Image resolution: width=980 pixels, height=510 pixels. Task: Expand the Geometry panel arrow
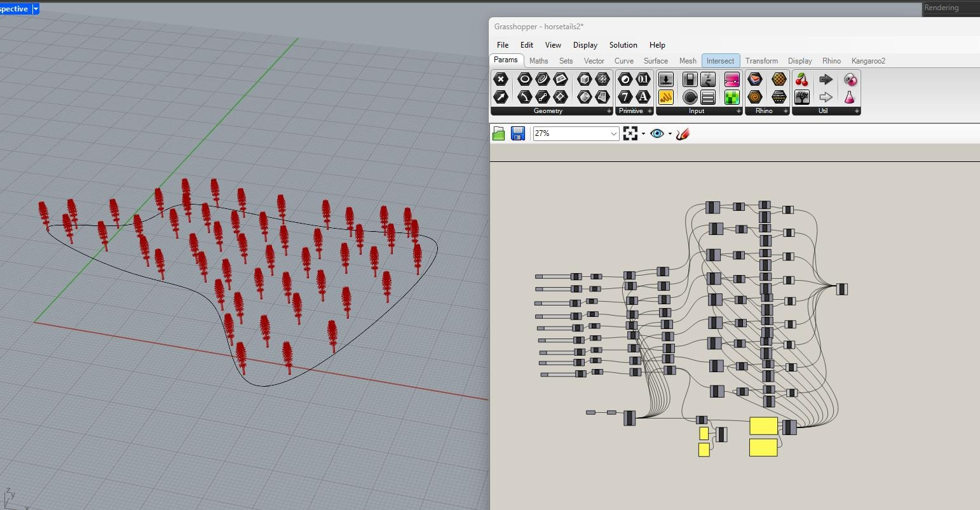pos(609,111)
